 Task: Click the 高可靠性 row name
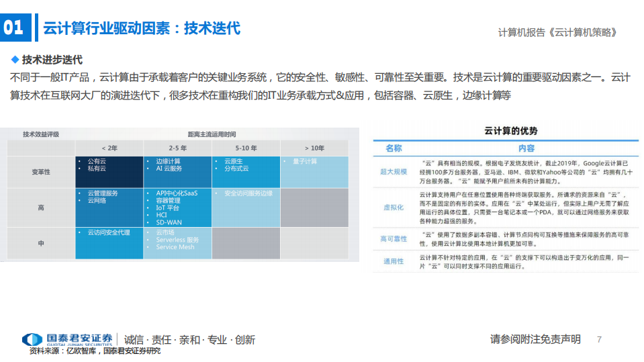click(394, 238)
